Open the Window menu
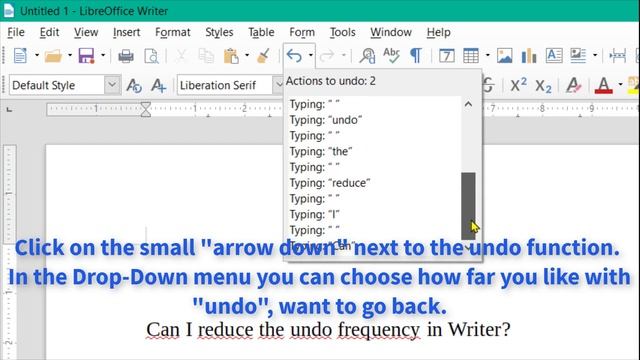Viewport: 640px width, 360px height. pyautogui.click(x=391, y=32)
